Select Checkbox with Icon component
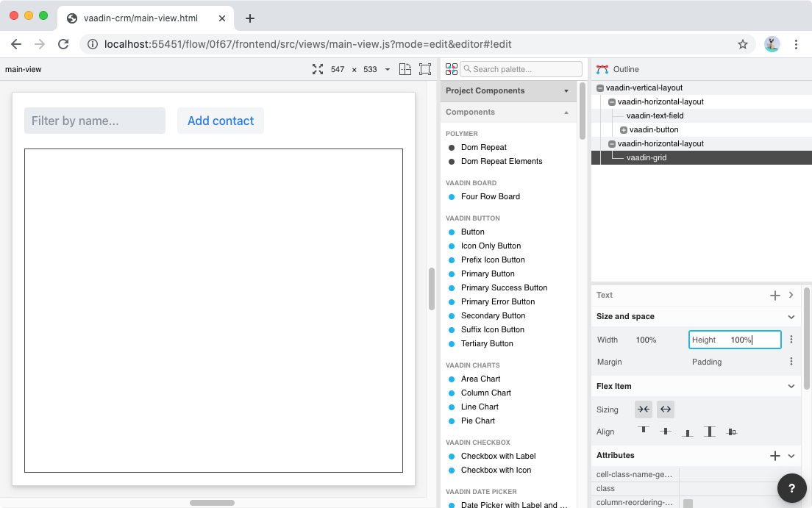Viewport: 812px width, 508px height. tap(496, 471)
